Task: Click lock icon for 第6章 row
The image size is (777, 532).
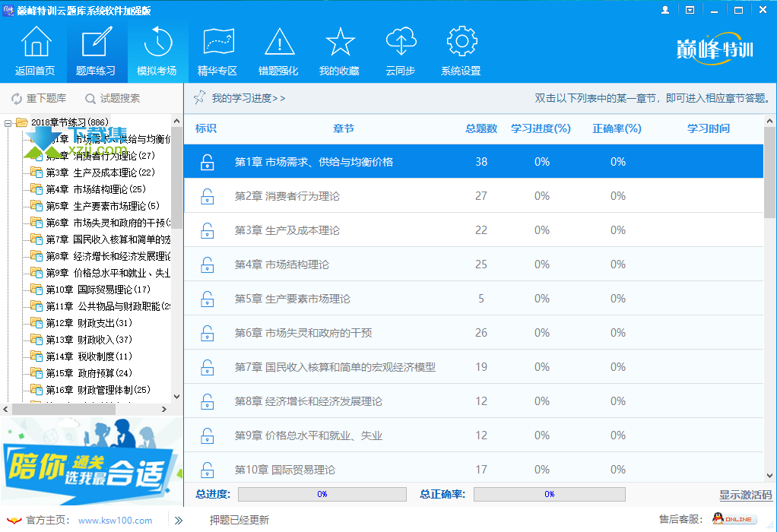Action: [207, 333]
